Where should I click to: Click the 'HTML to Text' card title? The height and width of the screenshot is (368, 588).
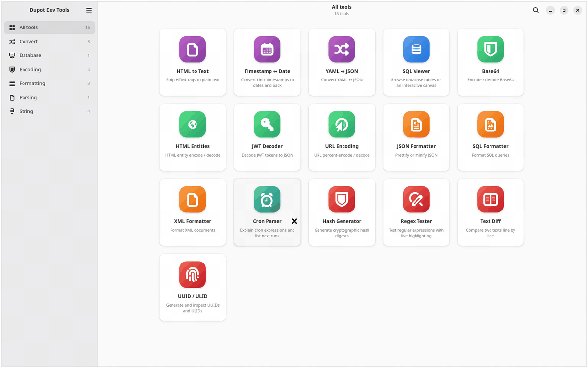(x=193, y=71)
